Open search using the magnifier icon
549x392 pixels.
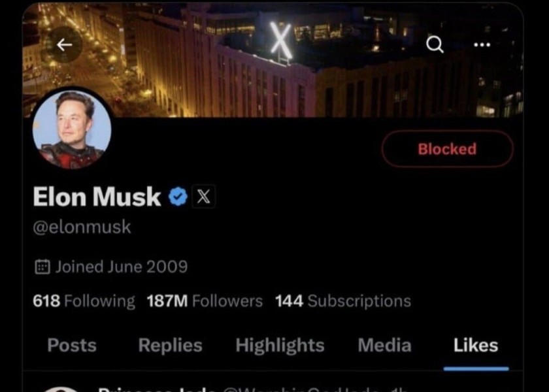tap(435, 44)
